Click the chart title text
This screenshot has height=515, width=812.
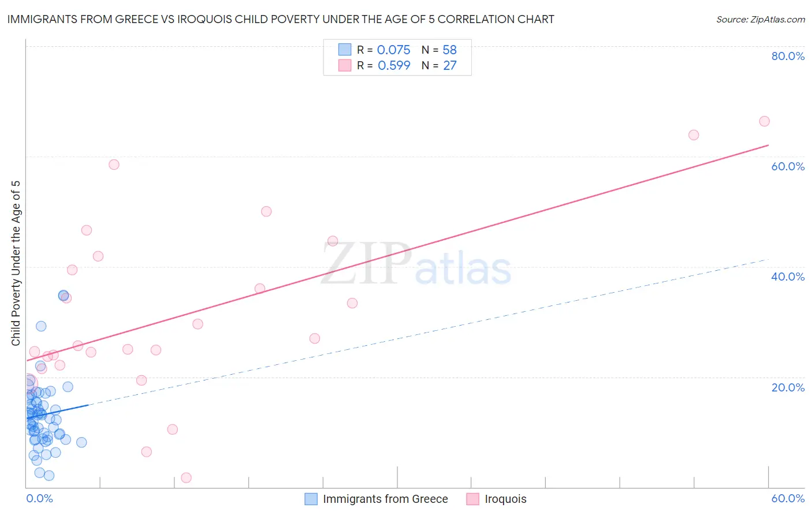tap(281, 20)
